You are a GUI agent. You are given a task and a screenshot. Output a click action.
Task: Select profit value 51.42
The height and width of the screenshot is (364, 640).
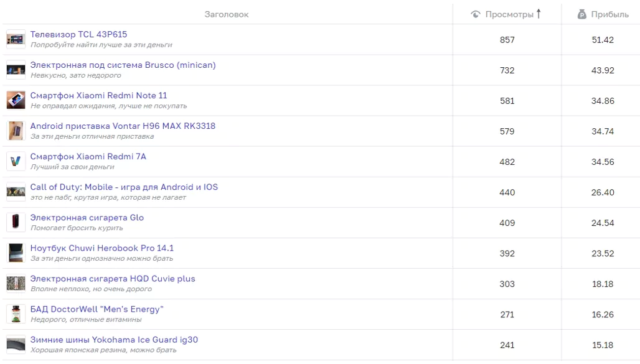tap(603, 40)
